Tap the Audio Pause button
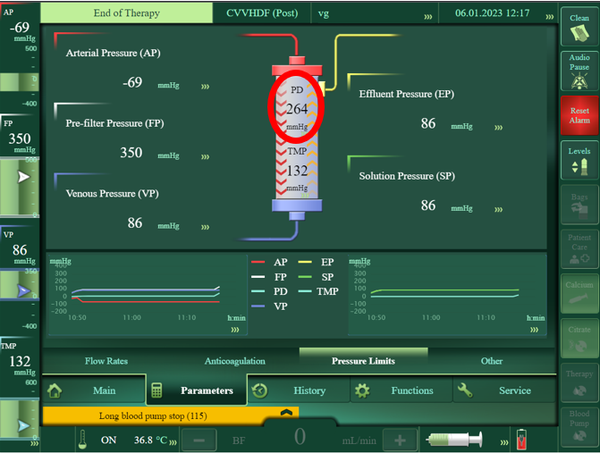The image size is (600, 453). pos(579,70)
